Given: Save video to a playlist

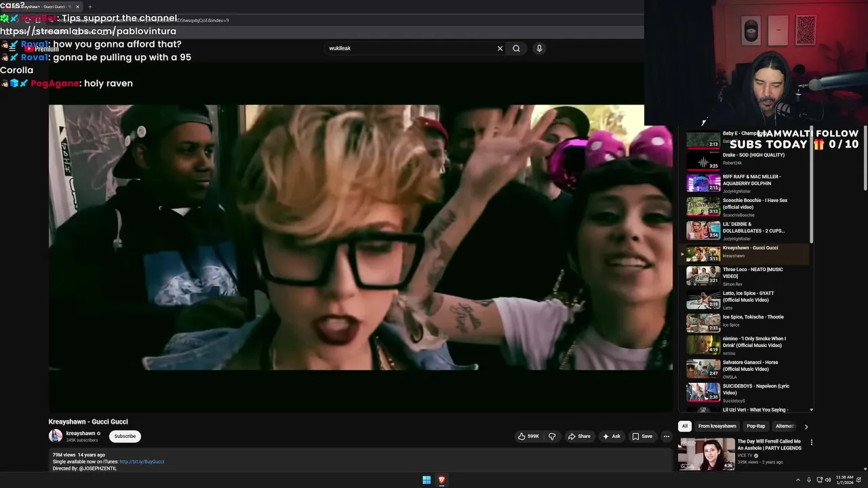Looking at the screenshot, I should pyautogui.click(x=642, y=436).
